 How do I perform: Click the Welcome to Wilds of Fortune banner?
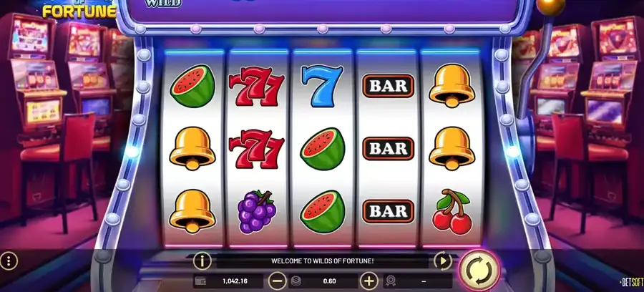click(323, 261)
